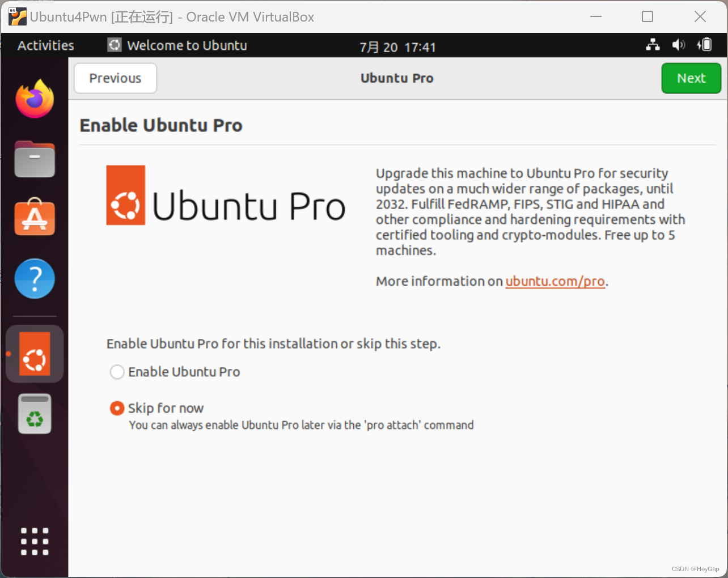Show all applications with the grid icon
The height and width of the screenshot is (578, 728).
coord(34,541)
